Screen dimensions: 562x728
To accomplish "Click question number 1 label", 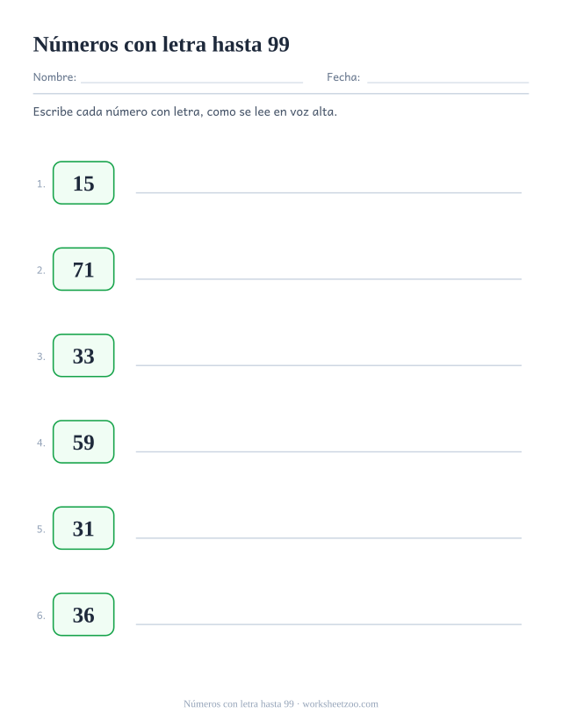I will pyautogui.click(x=41, y=184).
